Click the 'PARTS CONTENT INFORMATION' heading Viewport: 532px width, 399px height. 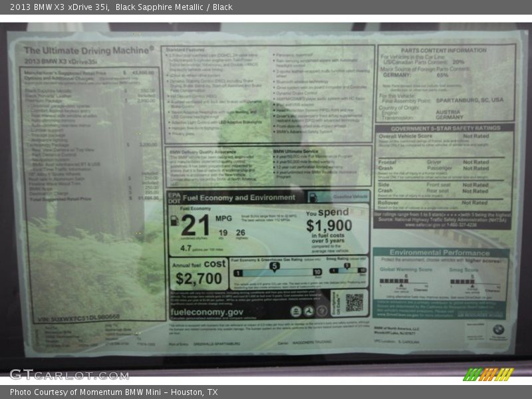click(444, 51)
